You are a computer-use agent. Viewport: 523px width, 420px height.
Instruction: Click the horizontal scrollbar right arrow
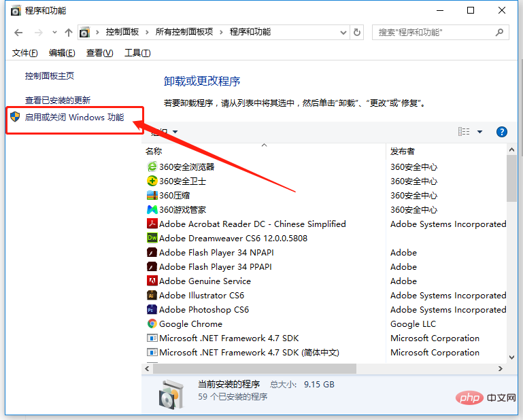501,368
